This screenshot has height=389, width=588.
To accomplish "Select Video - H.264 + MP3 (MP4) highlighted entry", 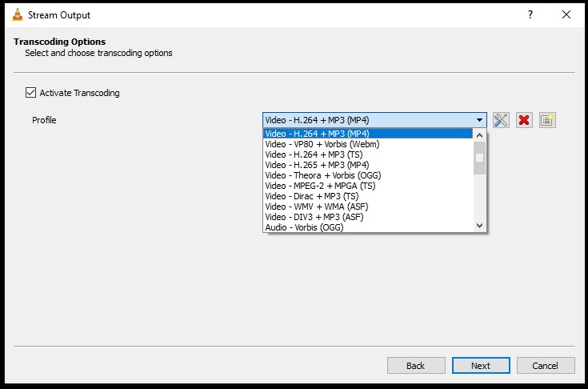I will tap(368, 134).
